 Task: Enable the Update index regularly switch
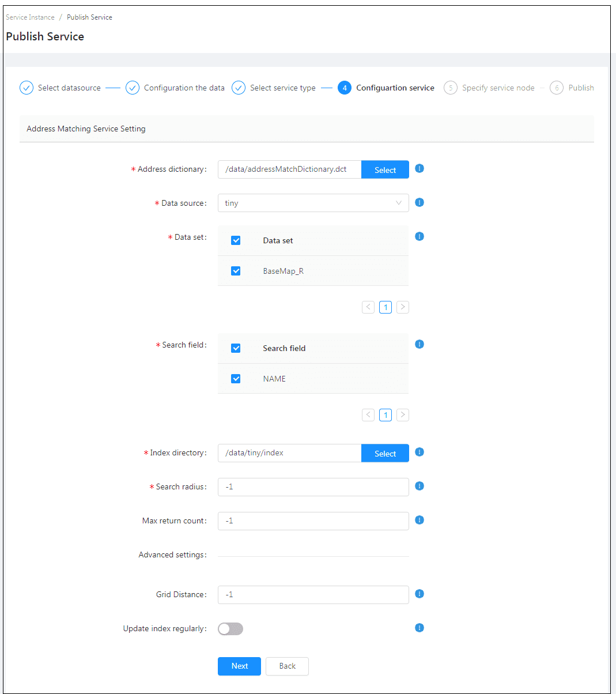pyautogui.click(x=230, y=629)
